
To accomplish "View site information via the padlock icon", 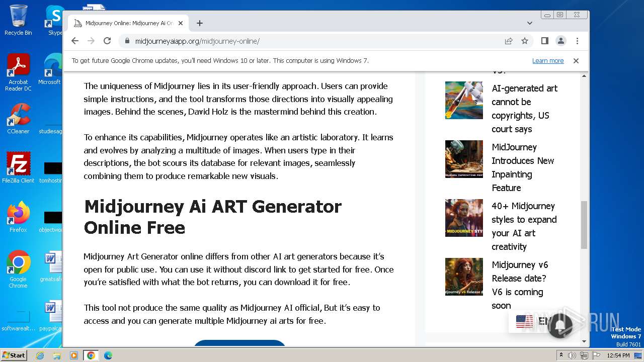I will point(127,41).
